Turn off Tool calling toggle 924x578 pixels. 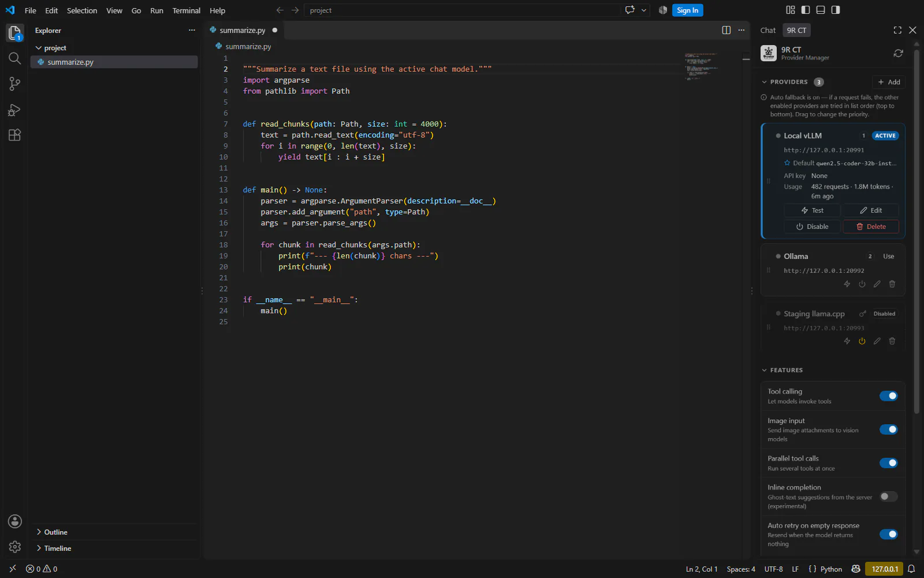pos(889,396)
